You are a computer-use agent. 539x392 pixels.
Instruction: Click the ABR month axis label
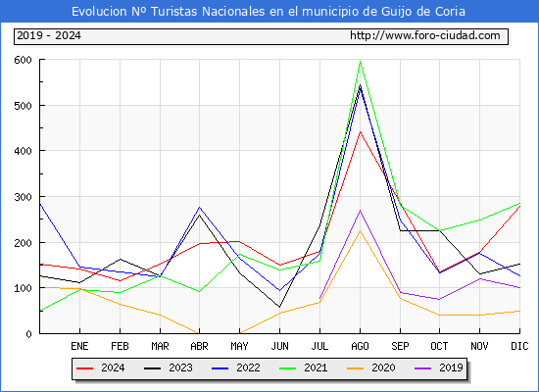[x=199, y=346]
